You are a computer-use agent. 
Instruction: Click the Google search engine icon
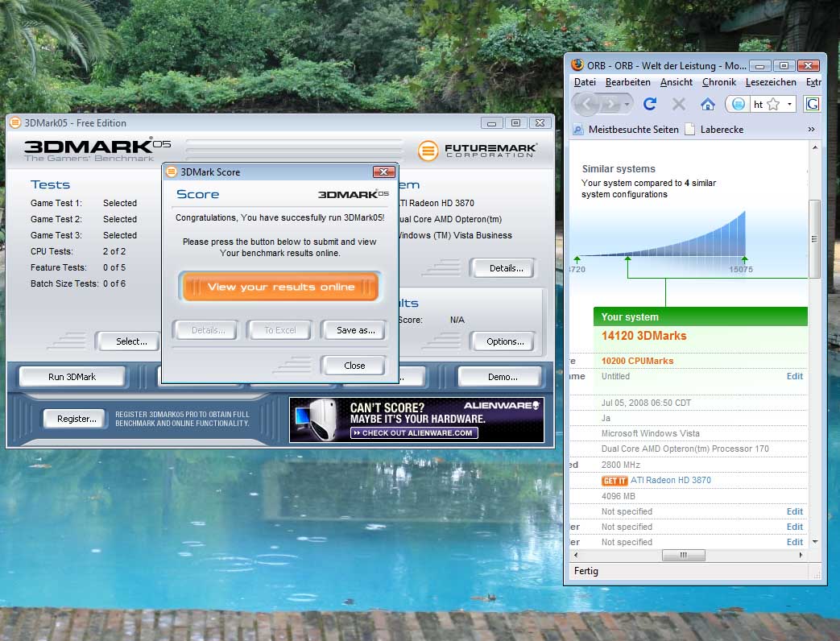(812, 104)
